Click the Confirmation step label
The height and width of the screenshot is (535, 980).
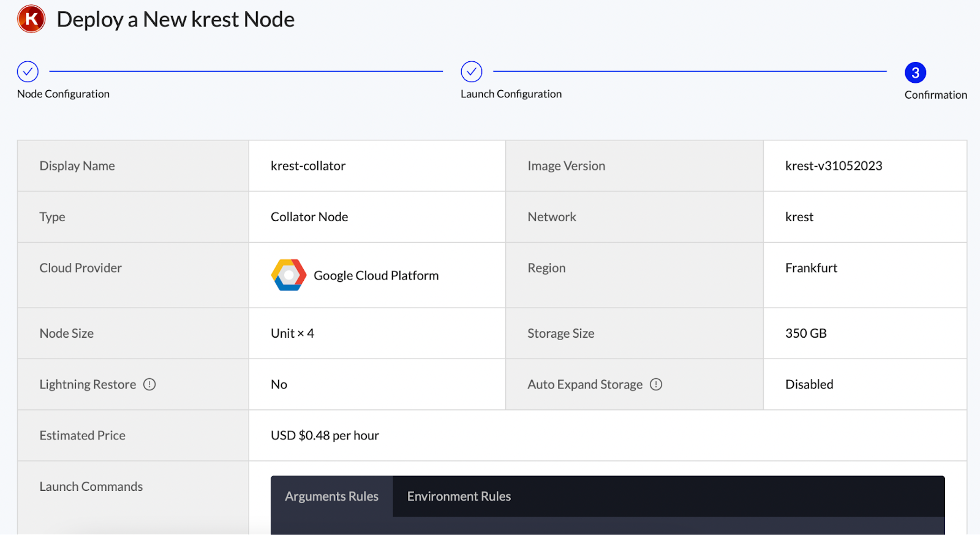(x=935, y=95)
